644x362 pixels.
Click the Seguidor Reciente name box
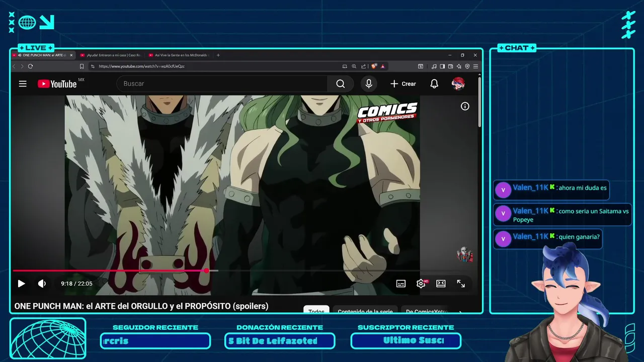click(x=155, y=341)
